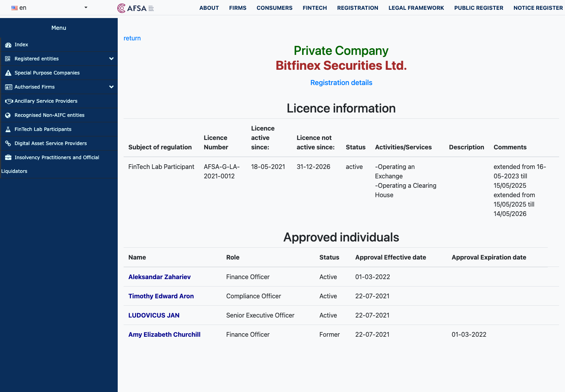Open the LEGAL FRAMEWORK menu
Viewport: 565px width, 392px height.
416,8
